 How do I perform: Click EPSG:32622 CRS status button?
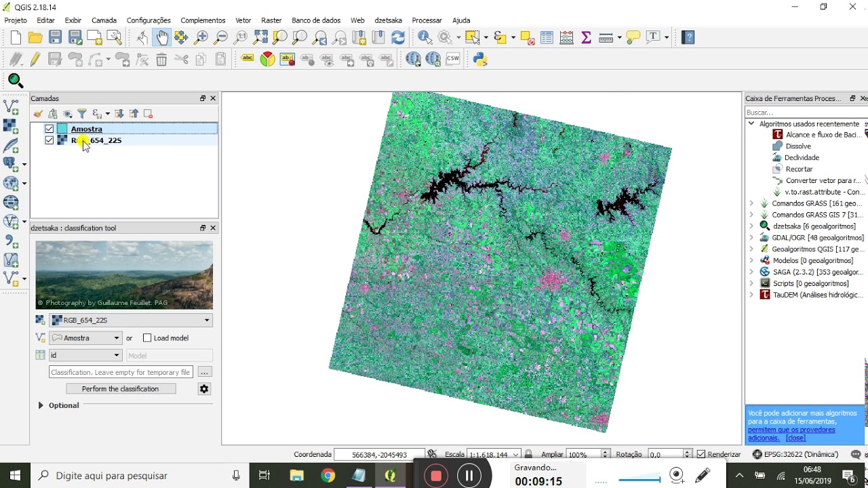click(795, 455)
